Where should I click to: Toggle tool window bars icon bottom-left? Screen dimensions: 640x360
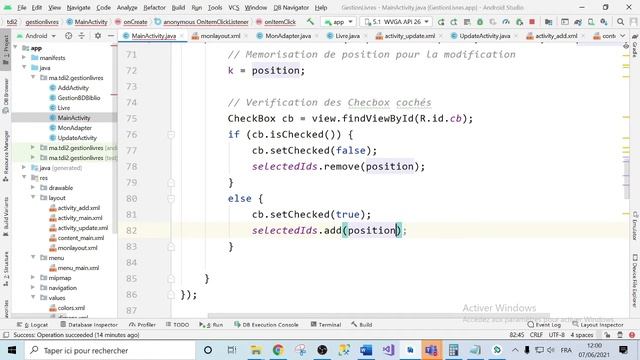click(x=6, y=335)
